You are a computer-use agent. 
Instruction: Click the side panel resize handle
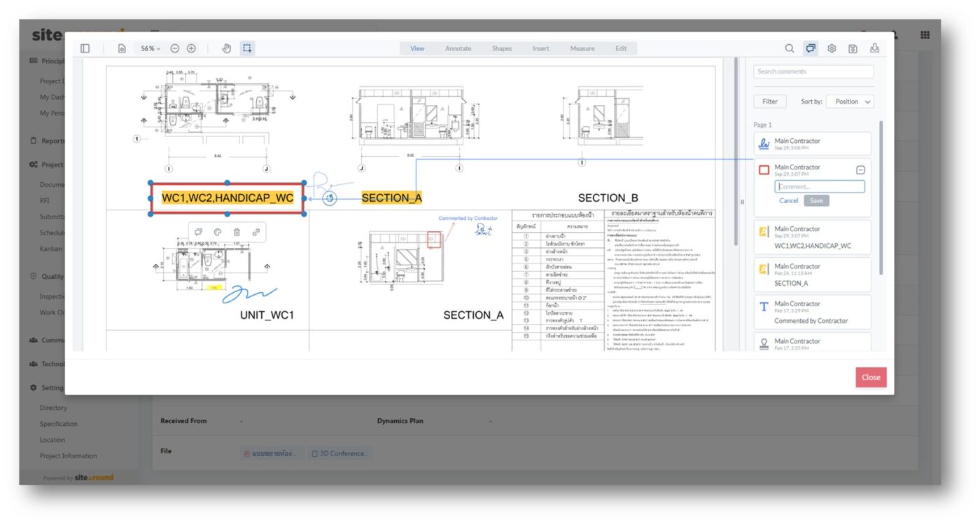pos(742,202)
